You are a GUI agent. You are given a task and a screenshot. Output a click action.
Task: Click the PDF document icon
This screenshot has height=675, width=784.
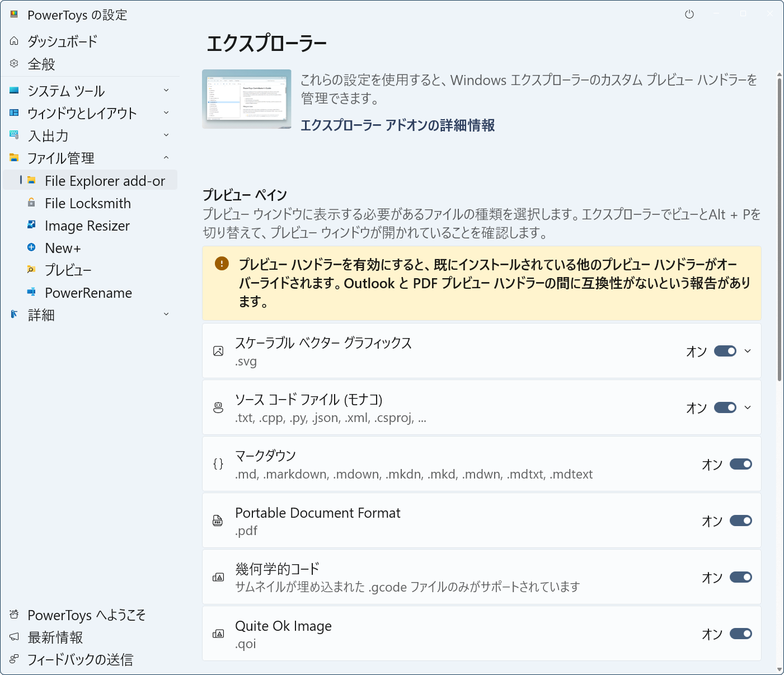[x=218, y=521]
